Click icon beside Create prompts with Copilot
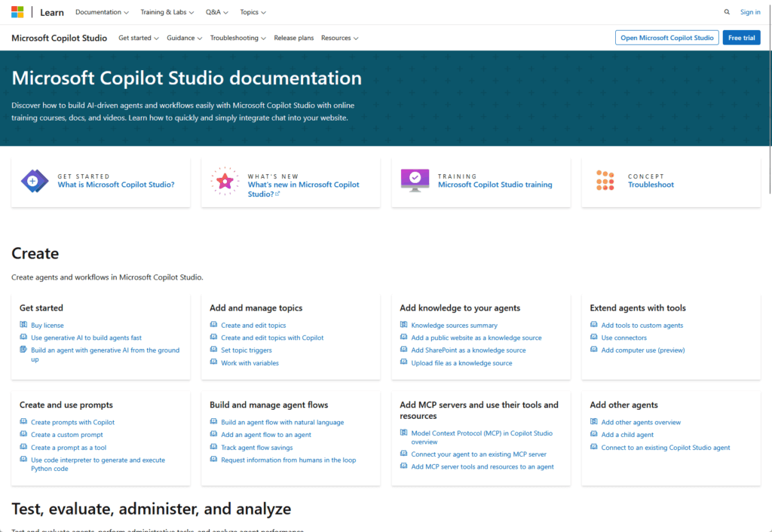The width and height of the screenshot is (772, 532). (x=23, y=421)
